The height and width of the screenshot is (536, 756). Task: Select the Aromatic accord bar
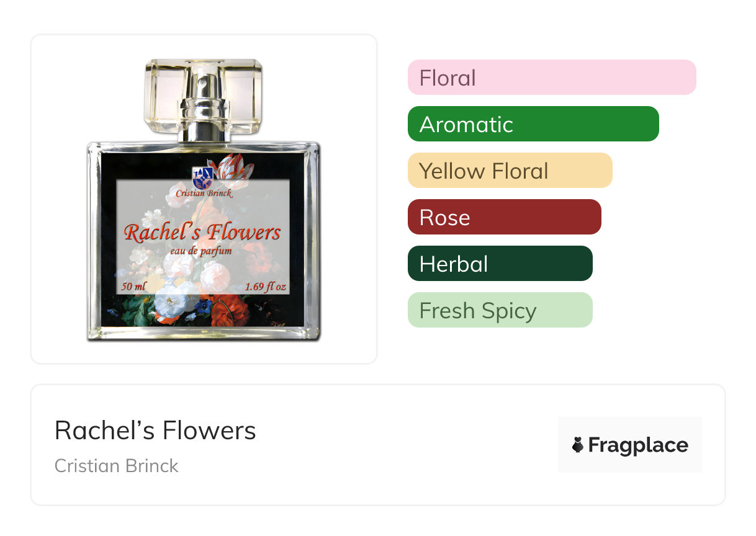(x=533, y=124)
